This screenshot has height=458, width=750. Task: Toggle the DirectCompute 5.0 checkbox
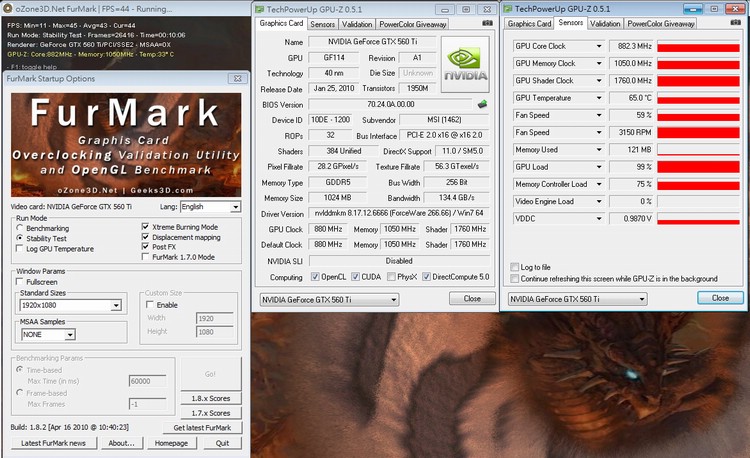[426, 276]
